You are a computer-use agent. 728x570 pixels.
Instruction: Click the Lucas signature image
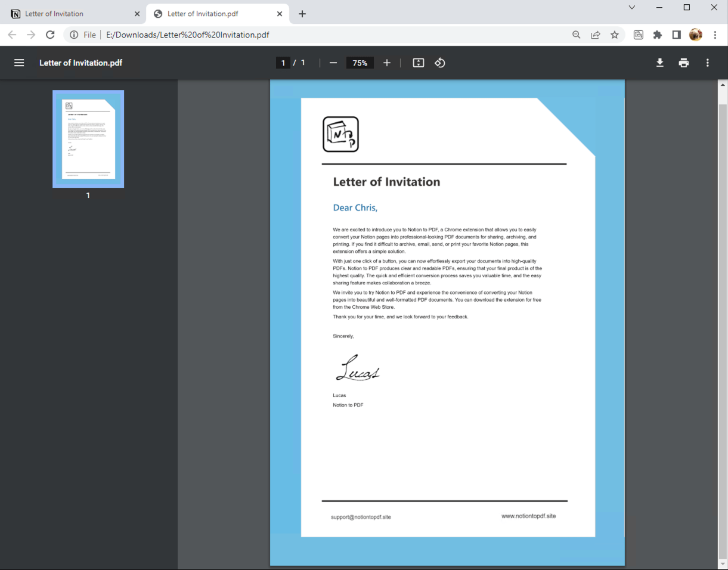pyautogui.click(x=358, y=368)
